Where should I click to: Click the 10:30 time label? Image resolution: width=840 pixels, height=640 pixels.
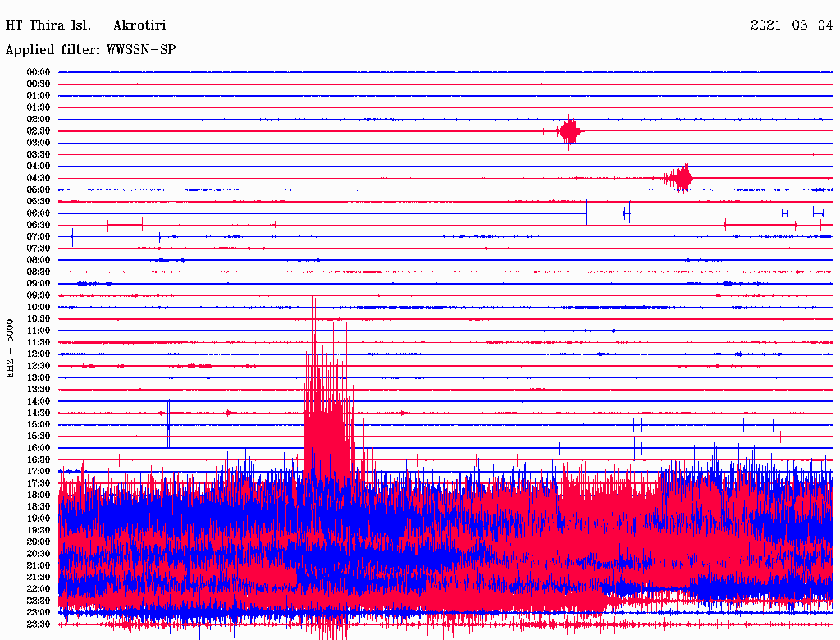pos(39,319)
